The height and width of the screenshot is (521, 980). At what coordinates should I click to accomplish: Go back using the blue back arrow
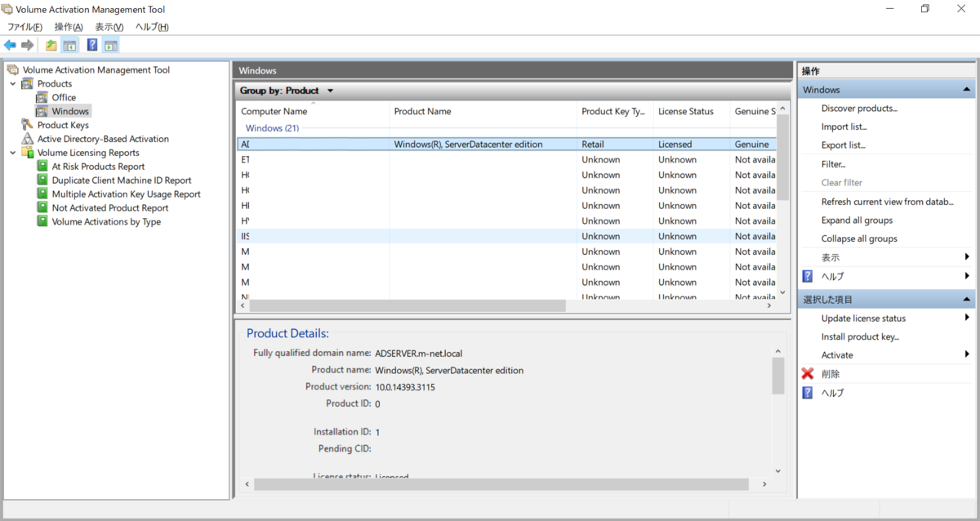coord(10,45)
